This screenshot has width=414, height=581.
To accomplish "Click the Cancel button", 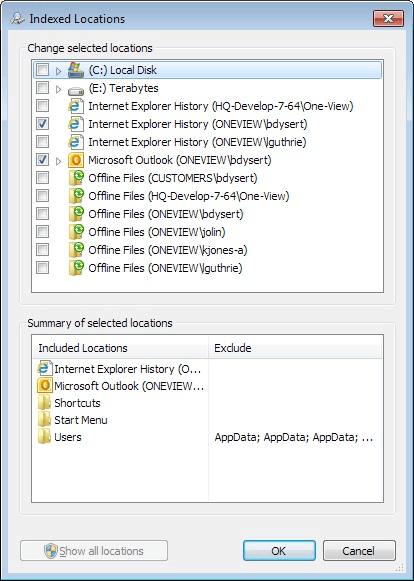I will pos(359,551).
